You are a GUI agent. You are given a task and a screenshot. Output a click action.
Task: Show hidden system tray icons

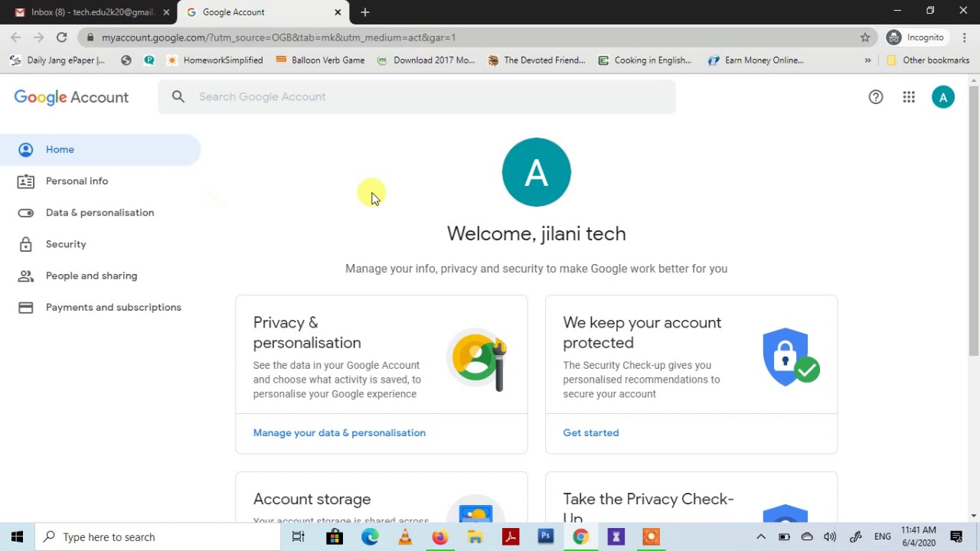click(761, 537)
